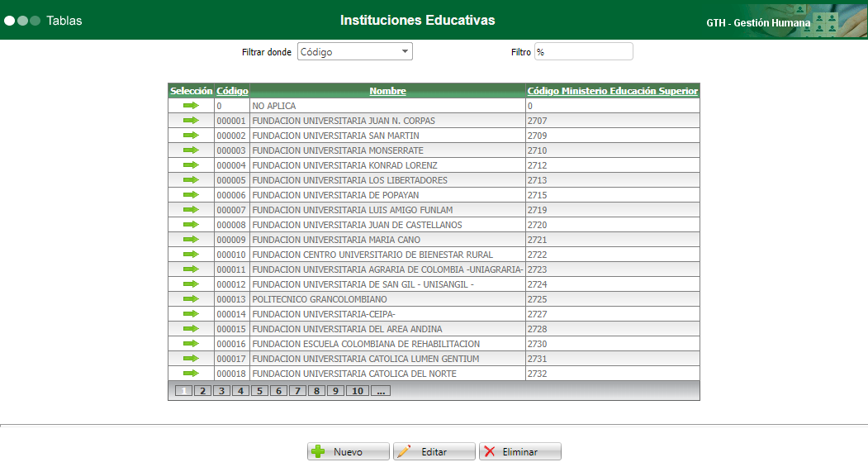Click the Eliminar button
The width and height of the screenshot is (868, 467).
(x=519, y=451)
